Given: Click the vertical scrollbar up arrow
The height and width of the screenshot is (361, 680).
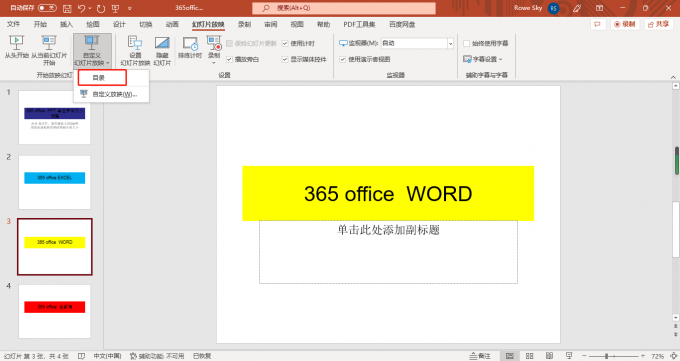Looking at the screenshot, I should [676, 86].
